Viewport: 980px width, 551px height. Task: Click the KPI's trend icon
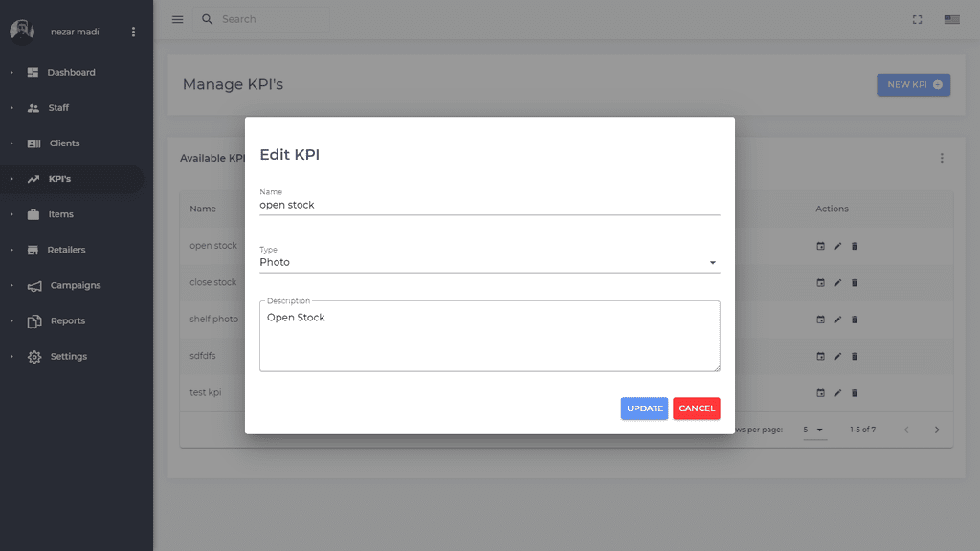click(x=33, y=179)
